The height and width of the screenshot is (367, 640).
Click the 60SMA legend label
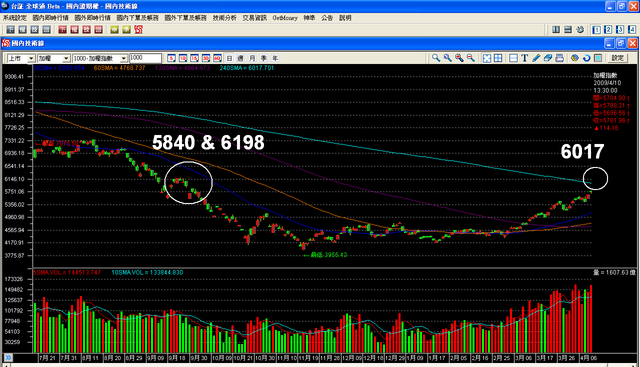120,68
